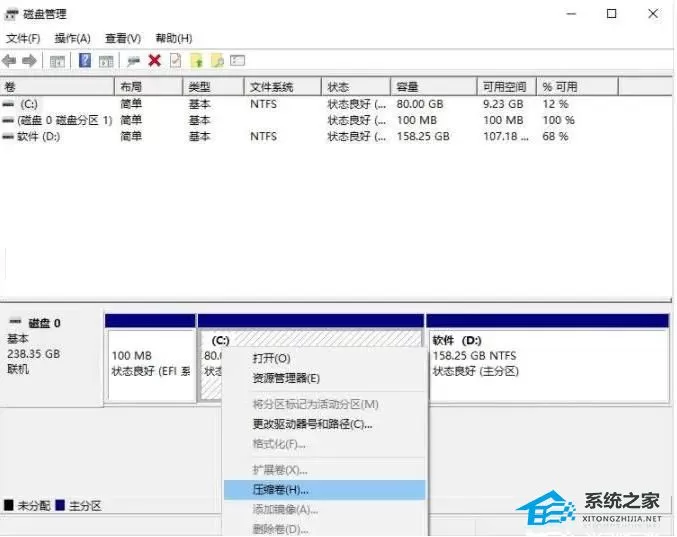The width and height of the screenshot is (677, 537).
Task: Open the 查看(V) menu
Action: coord(123,38)
